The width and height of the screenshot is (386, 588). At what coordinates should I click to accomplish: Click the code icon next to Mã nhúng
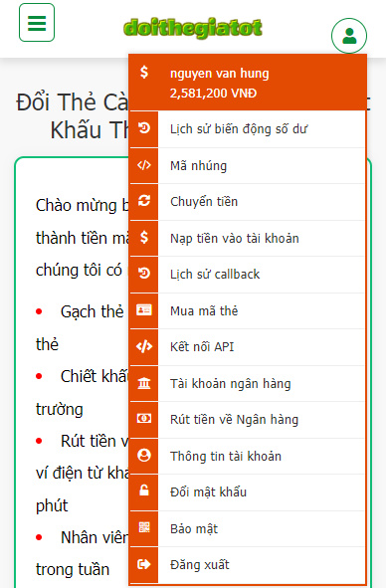(144, 165)
